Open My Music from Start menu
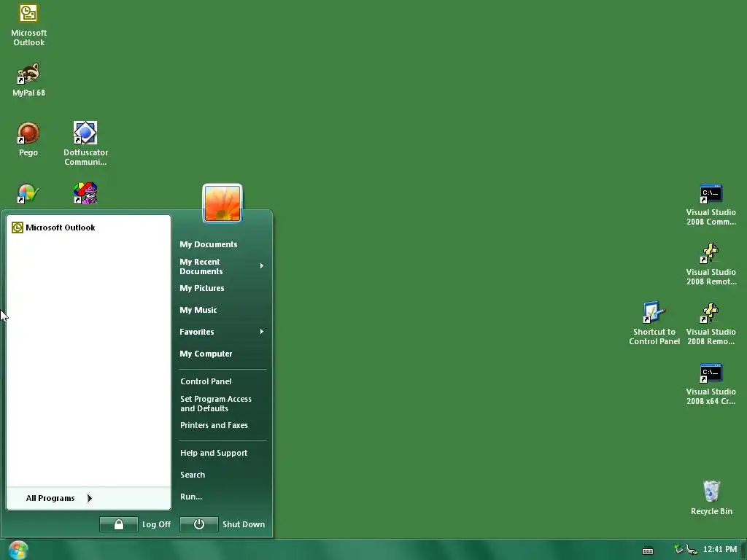This screenshot has height=560, width=747. coord(198,310)
